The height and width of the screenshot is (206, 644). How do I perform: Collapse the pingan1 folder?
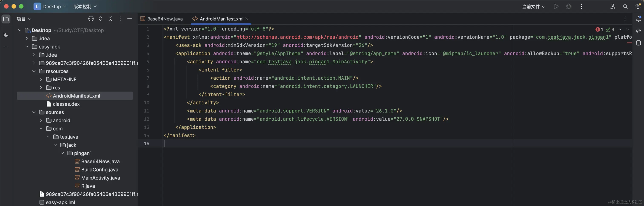click(62, 153)
